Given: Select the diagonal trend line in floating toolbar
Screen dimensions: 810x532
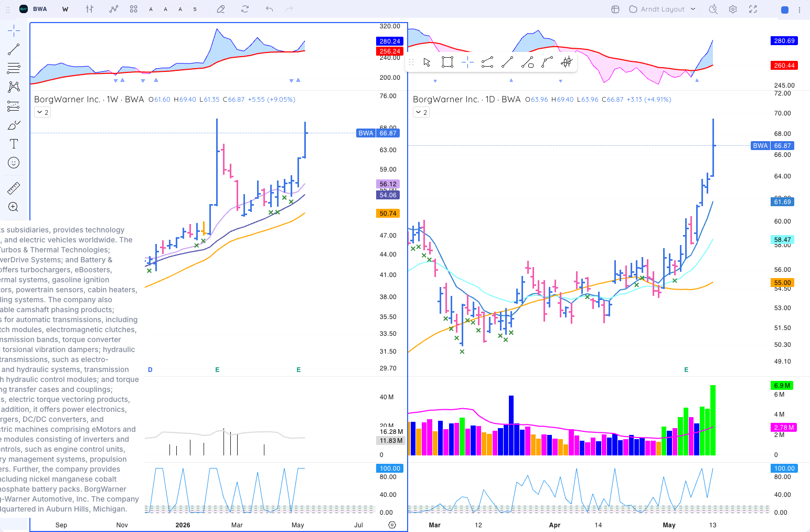Looking at the screenshot, I should tap(507, 62).
